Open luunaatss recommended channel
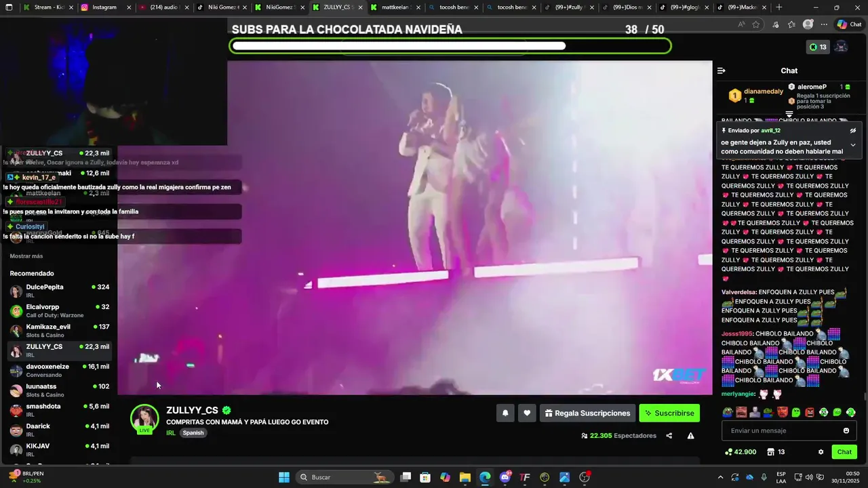This screenshot has width=868, height=488. pos(59,390)
